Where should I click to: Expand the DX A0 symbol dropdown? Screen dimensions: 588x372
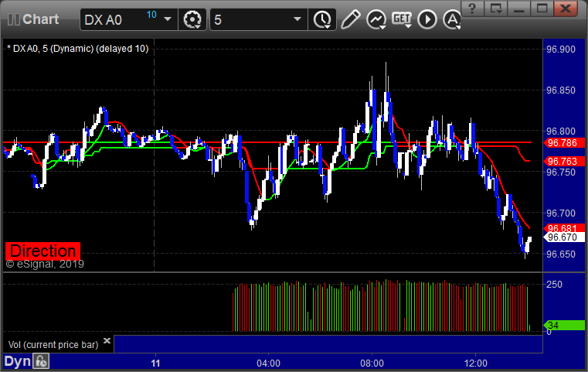pos(168,19)
